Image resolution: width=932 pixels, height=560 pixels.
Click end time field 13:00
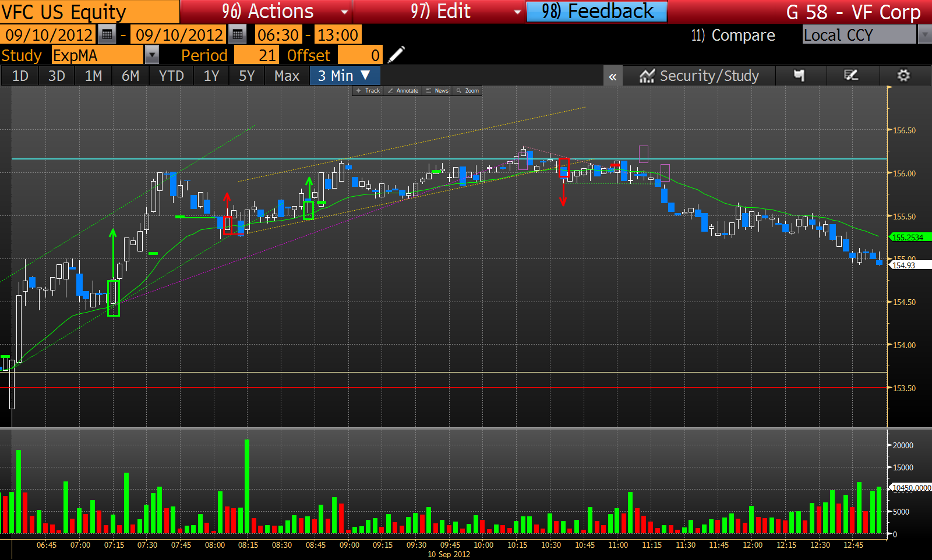click(x=337, y=35)
